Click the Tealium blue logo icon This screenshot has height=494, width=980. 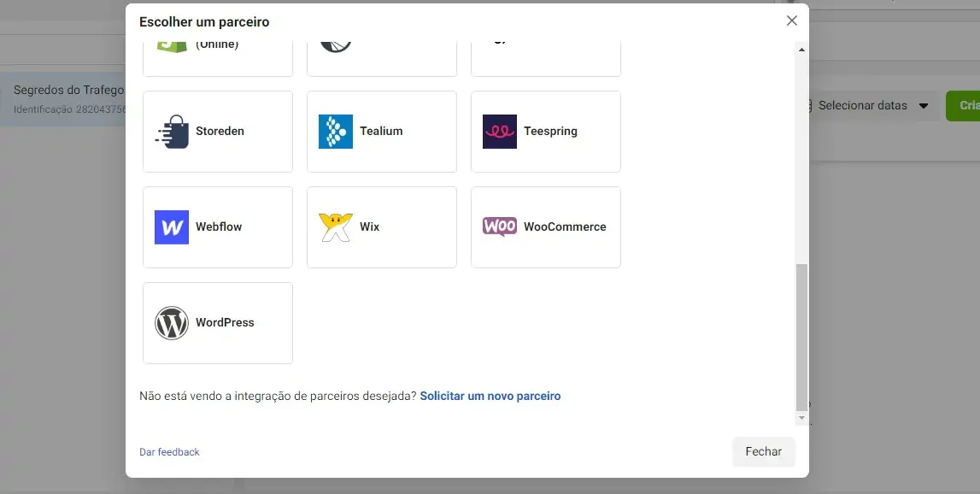pyautogui.click(x=336, y=132)
